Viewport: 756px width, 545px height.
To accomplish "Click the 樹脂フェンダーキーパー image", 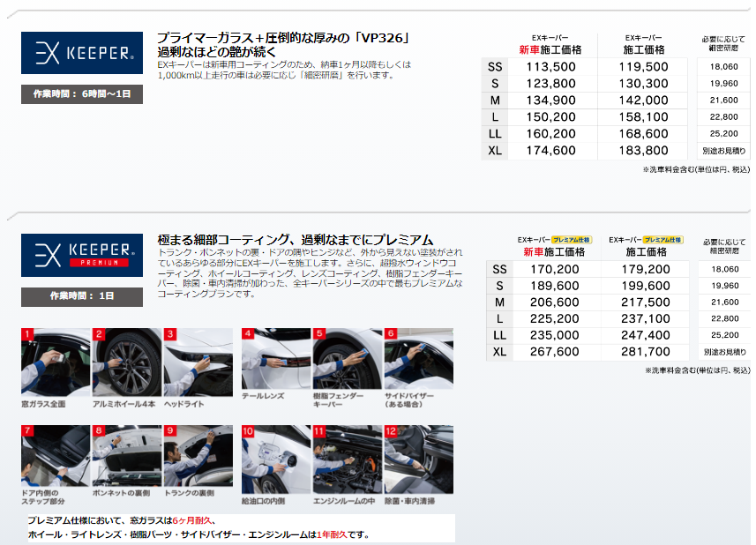I will (x=348, y=361).
